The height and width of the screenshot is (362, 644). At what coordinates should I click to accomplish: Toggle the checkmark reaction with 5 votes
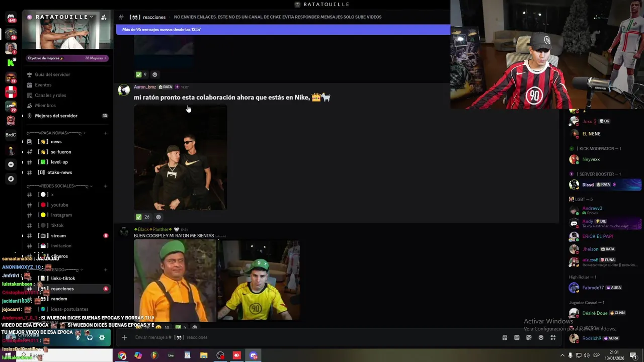(x=181, y=327)
